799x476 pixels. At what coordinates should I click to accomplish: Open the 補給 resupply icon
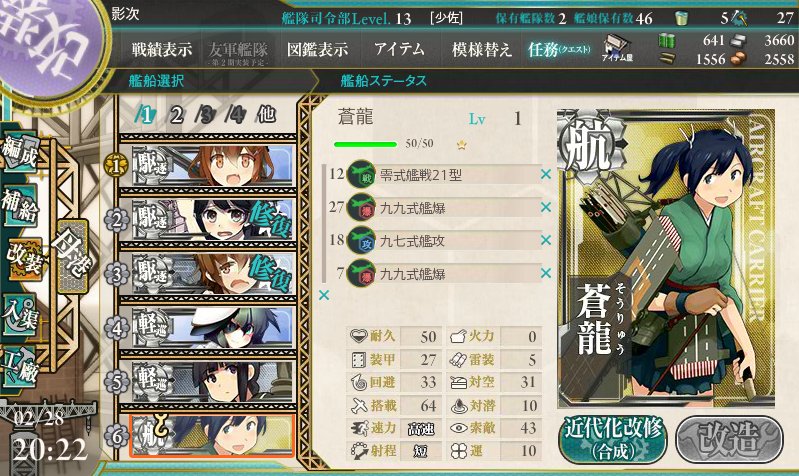20,205
